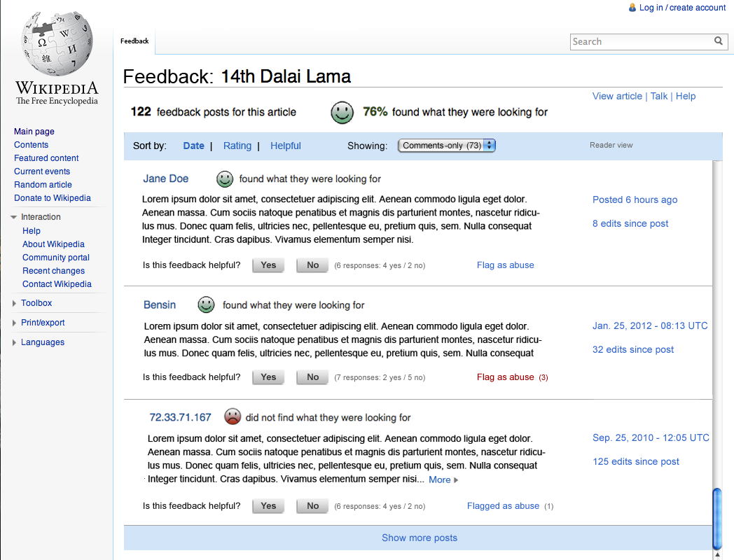Image resolution: width=734 pixels, height=560 pixels.
Task: Click Show more posts
Action: [420, 538]
